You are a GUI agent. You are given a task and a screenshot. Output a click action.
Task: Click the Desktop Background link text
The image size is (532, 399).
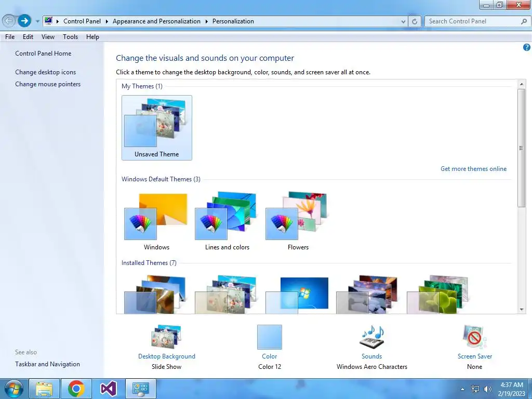click(x=167, y=356)
